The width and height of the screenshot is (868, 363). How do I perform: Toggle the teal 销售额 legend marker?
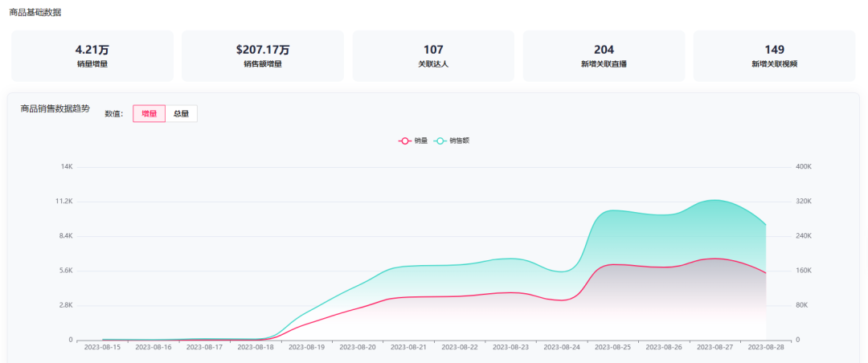[441, 141]
